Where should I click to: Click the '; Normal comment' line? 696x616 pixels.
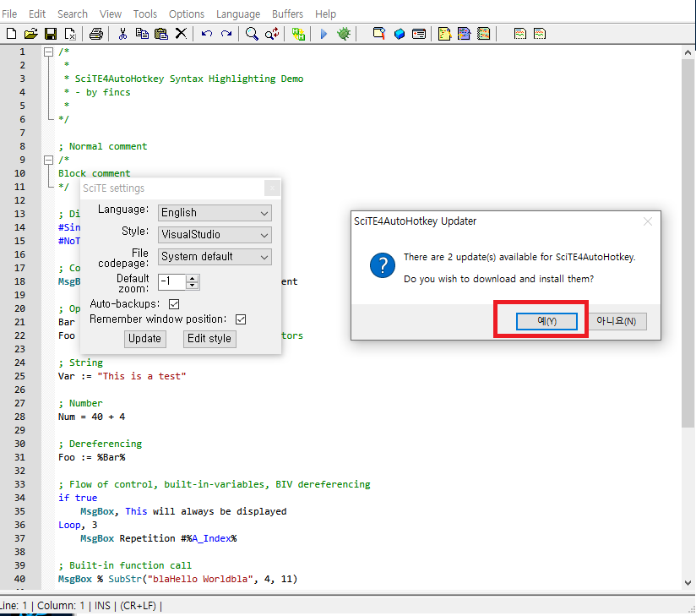pos(103,146)
